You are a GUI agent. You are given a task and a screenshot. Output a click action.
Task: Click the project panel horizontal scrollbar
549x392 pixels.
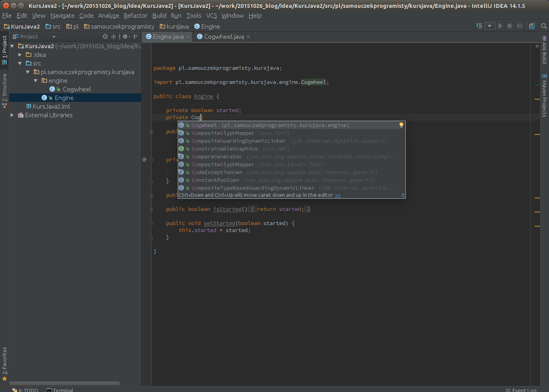point(64,383)
